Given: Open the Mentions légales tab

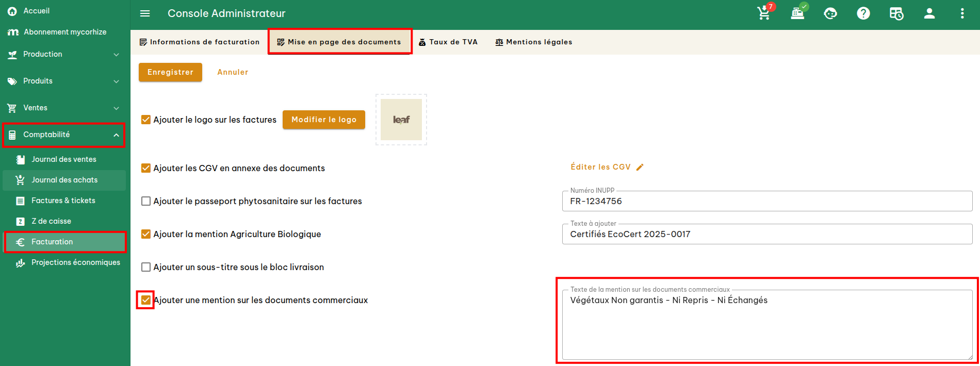Looking at the screenshot, I should 534,42.
